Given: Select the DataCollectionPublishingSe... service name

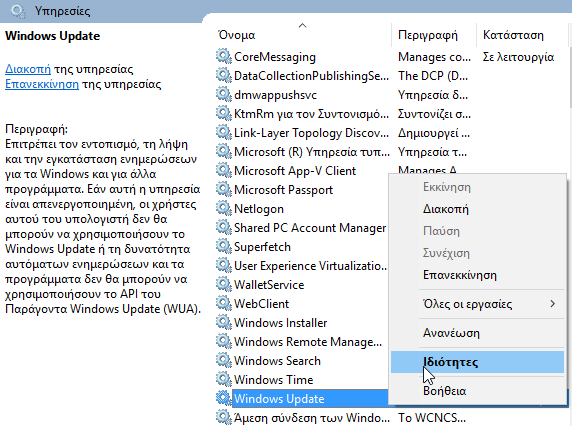Looking at the screenshot, I should click(311, 76).
